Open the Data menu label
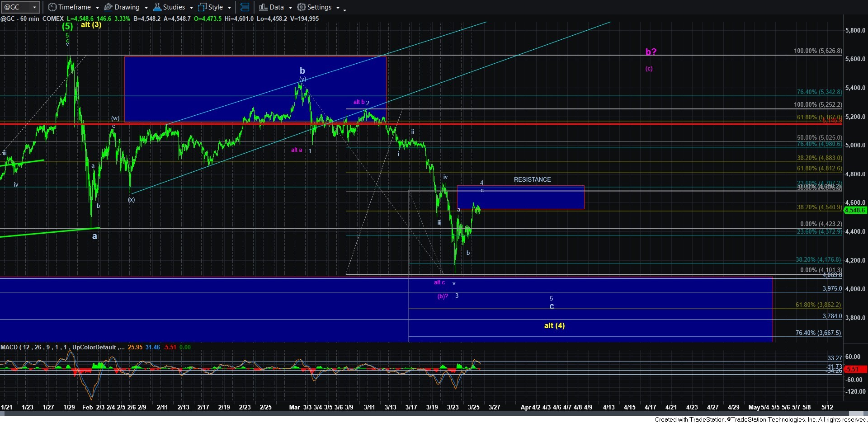 pyautogui.click(x=276, y=7)
